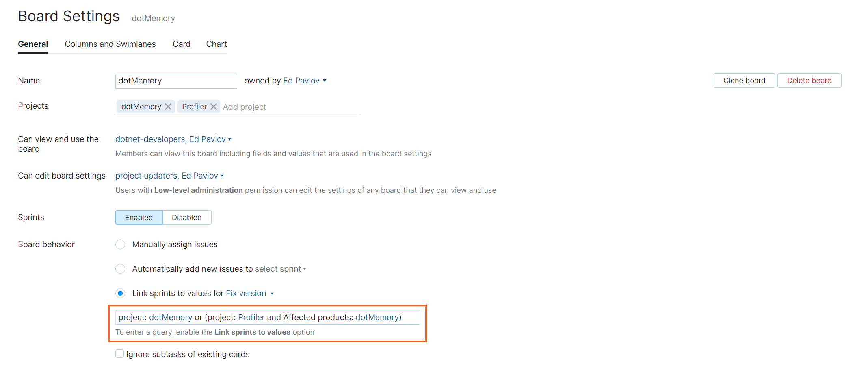This screenshot has width=868, height=368.
Task: Open the Card settings tab
Action: point(181,44)
